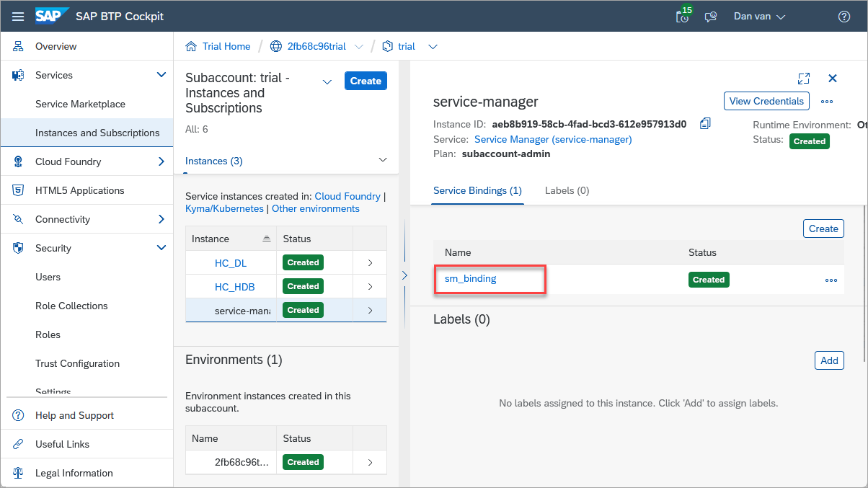Open Role Collections

[71, 306]
